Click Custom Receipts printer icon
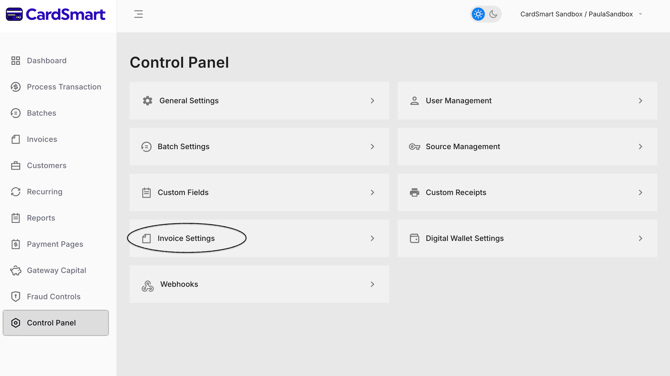This screenshot has height=376, width=670. click(414, 193)
